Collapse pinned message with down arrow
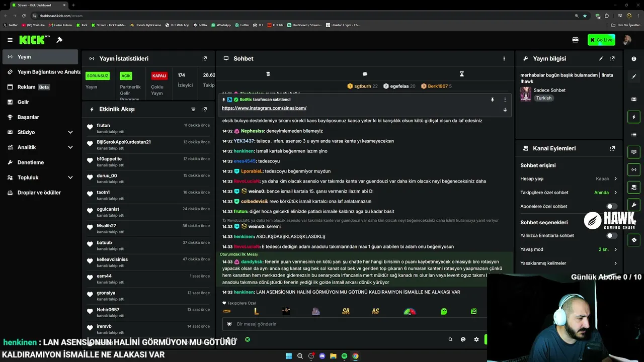644x362 pixels. (x=505, y=110)
